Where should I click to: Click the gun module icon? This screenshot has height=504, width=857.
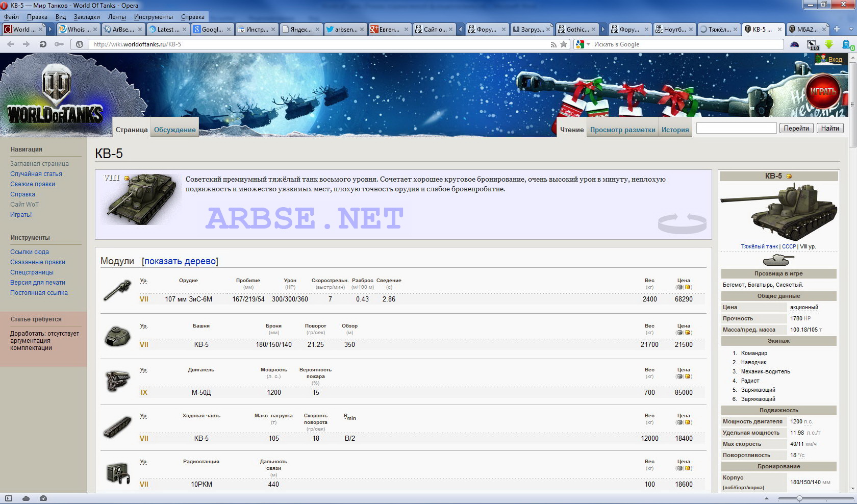(x=118, y=291)
